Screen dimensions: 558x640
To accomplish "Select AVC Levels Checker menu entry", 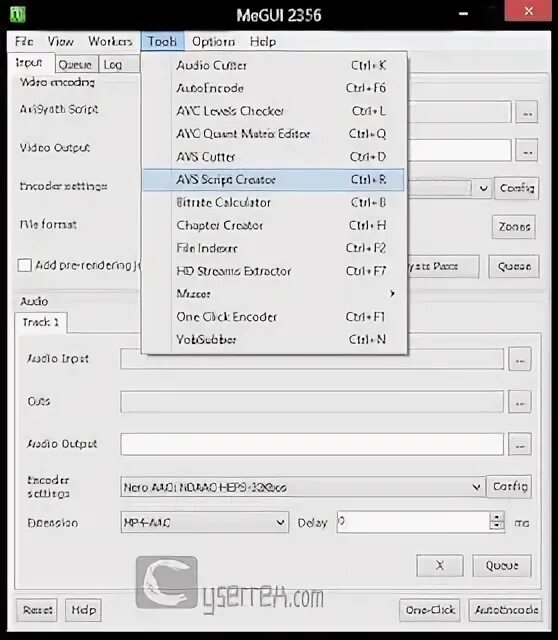I will click(x=273, y=111).
